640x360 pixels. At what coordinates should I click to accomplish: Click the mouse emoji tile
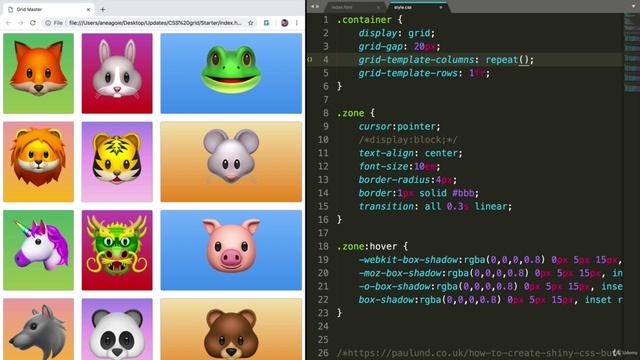pyautogui.click(x=231, y=162)
